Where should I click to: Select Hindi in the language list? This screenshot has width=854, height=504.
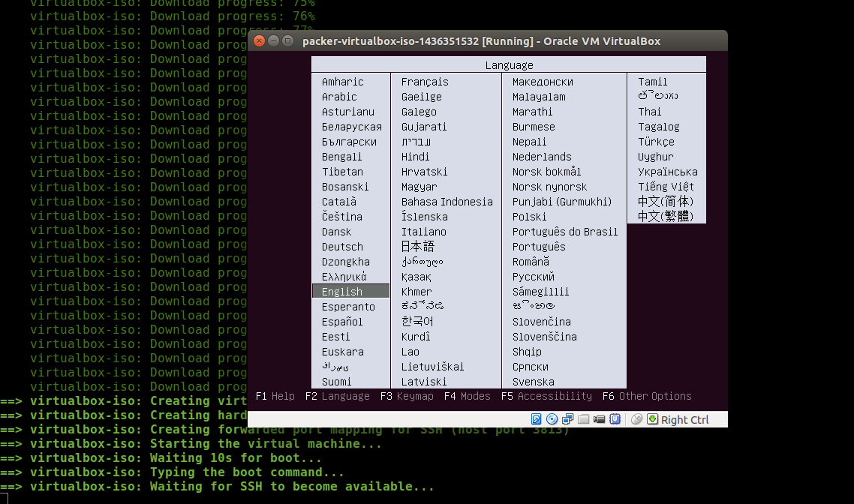415,157
